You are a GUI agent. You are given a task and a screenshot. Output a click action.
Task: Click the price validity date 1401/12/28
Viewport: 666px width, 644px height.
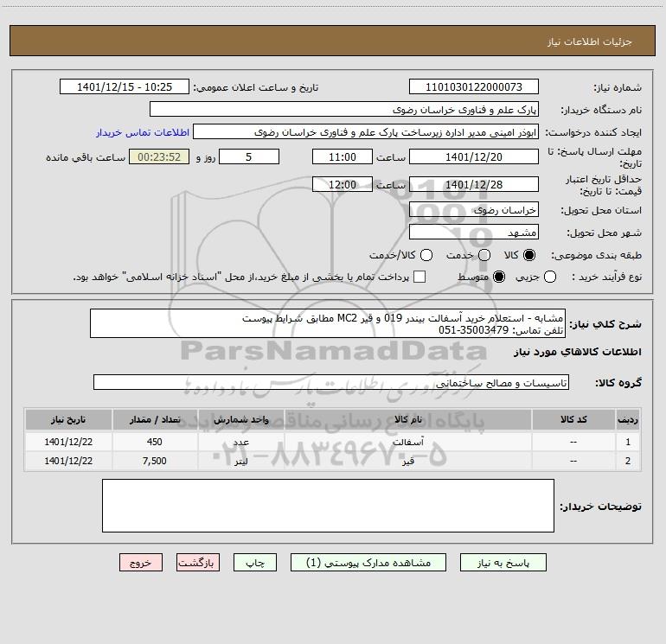pos(474,184)
